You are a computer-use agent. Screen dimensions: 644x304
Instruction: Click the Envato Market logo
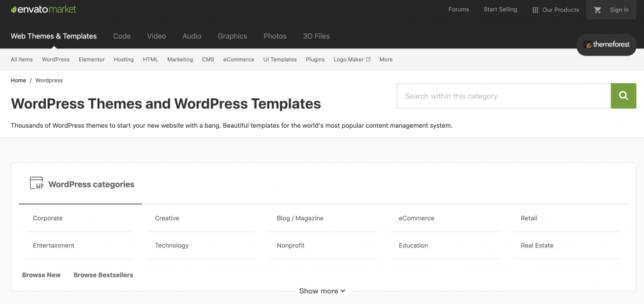coord(43,9)
